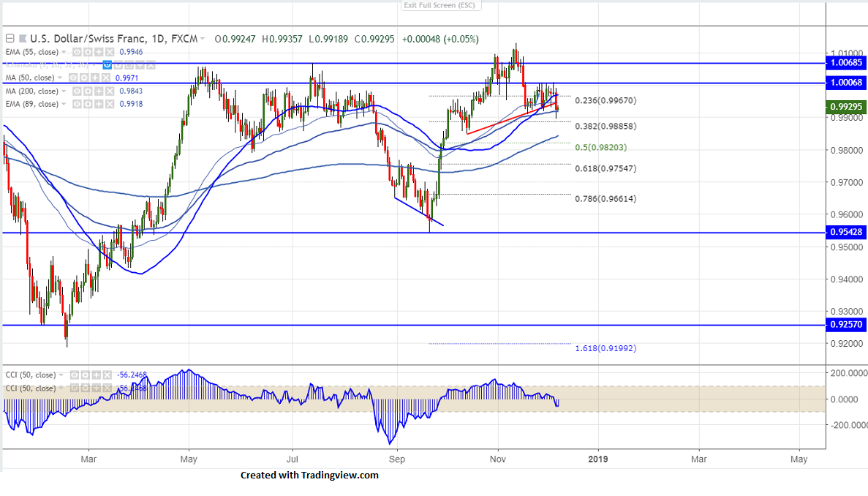
Task: Toggle visibility of the Ichimoku indicator
Action: (x=107, y=65)
